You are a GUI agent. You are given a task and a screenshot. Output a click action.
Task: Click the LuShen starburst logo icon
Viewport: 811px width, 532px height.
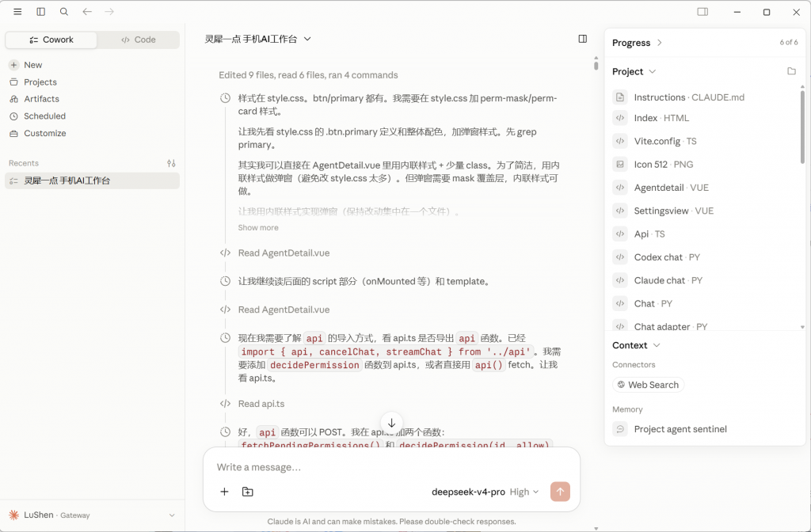click(x=14, y=515)
